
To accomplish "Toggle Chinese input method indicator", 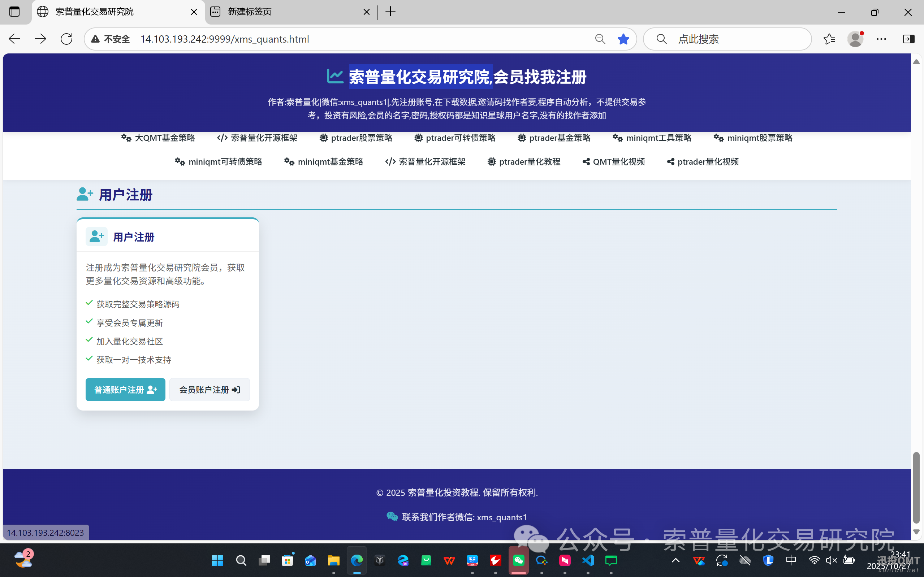I will pos(791,560).
